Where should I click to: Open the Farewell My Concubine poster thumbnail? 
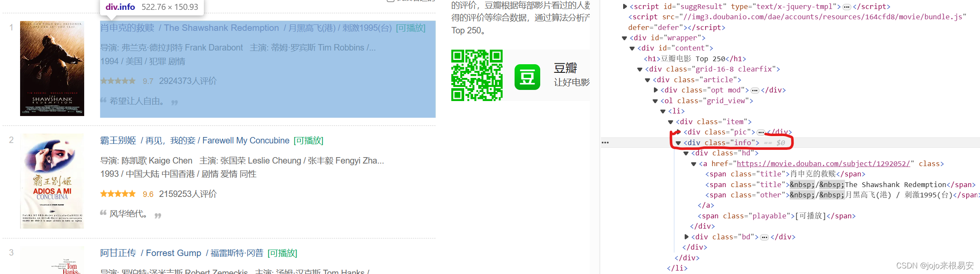pos(52,181)
